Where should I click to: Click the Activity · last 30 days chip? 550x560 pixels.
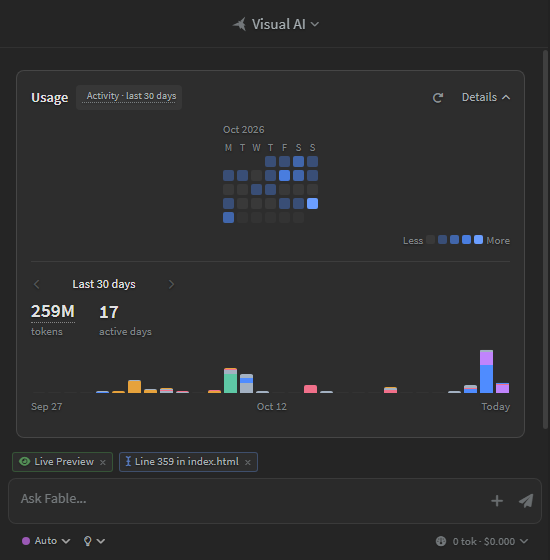129,97
